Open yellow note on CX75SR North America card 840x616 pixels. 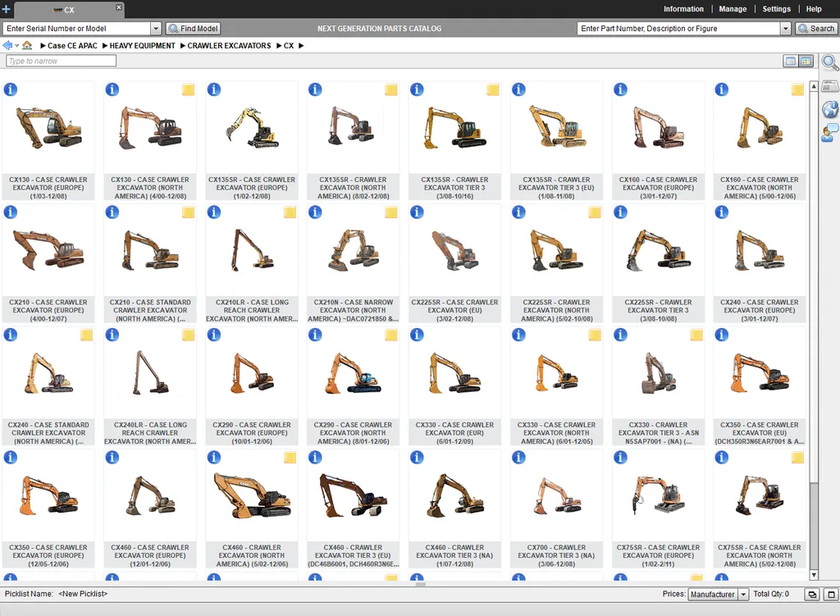tap(797, 458)
